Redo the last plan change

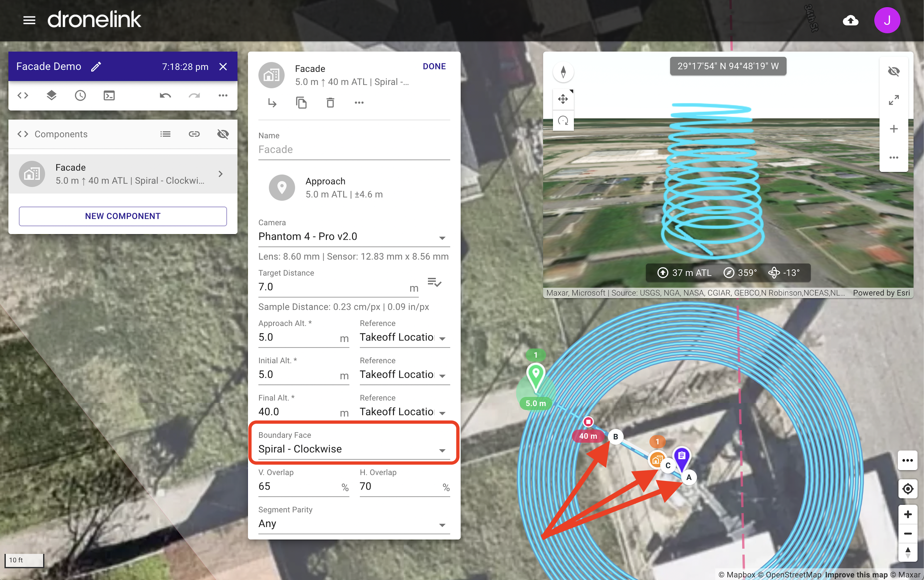pyautogui.click(x=194, y=95)
